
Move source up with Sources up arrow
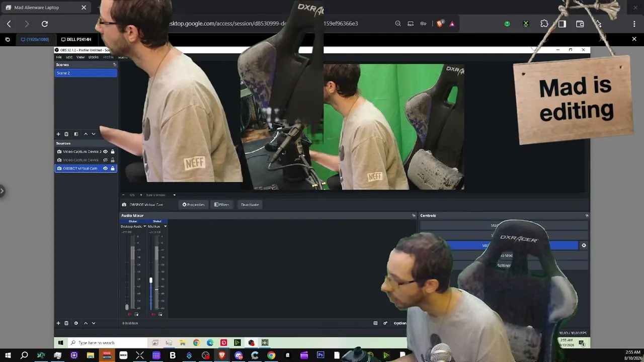coord(86,323)
